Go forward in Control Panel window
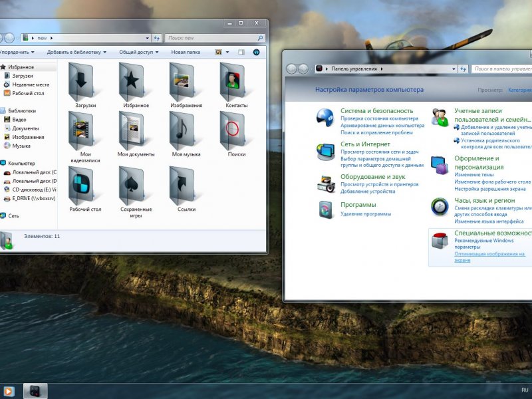532x399 pixels. coord(303,69)
